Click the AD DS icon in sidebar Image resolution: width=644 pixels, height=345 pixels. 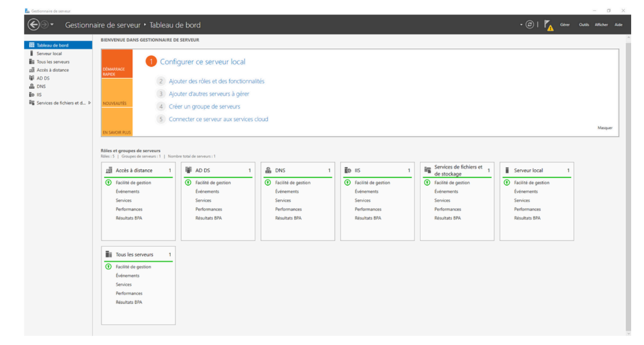click(31, 78)
